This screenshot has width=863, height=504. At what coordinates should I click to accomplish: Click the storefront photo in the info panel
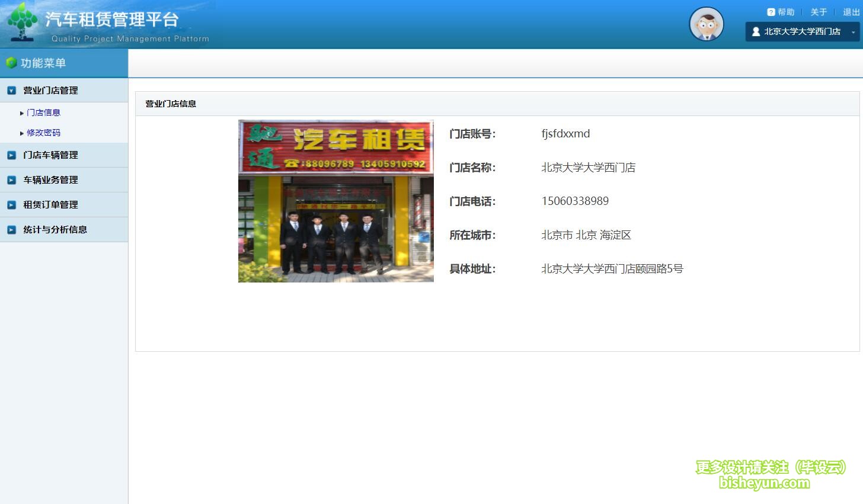[x=335, y=201]
